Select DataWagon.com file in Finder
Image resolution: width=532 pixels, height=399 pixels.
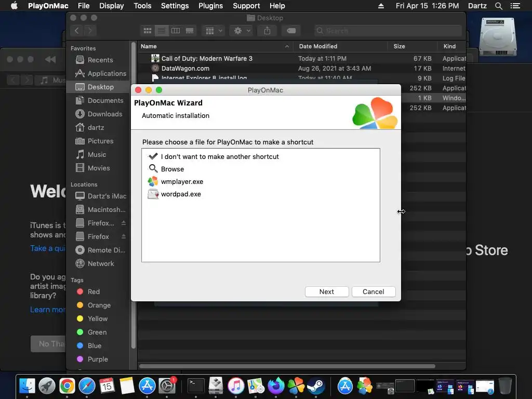[x=302, y=68]
